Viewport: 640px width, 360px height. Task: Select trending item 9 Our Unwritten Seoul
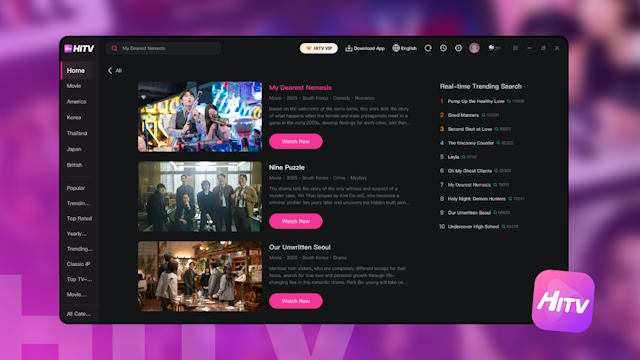click(469, 213)
